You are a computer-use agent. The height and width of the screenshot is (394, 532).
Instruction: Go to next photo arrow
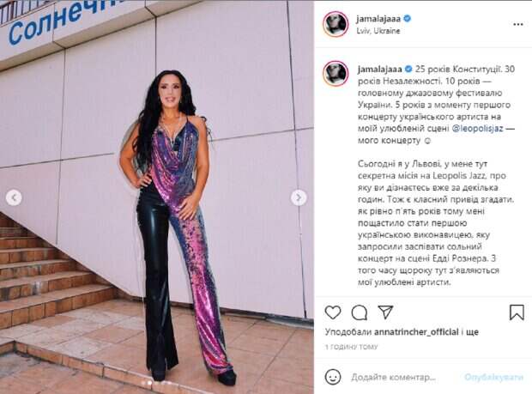tap(299, 197)
